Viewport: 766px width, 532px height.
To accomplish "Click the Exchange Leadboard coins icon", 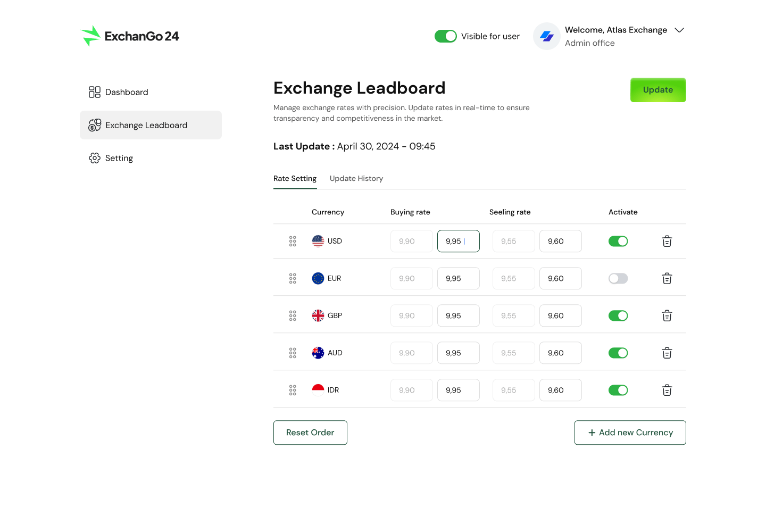I will coord(95,125).
